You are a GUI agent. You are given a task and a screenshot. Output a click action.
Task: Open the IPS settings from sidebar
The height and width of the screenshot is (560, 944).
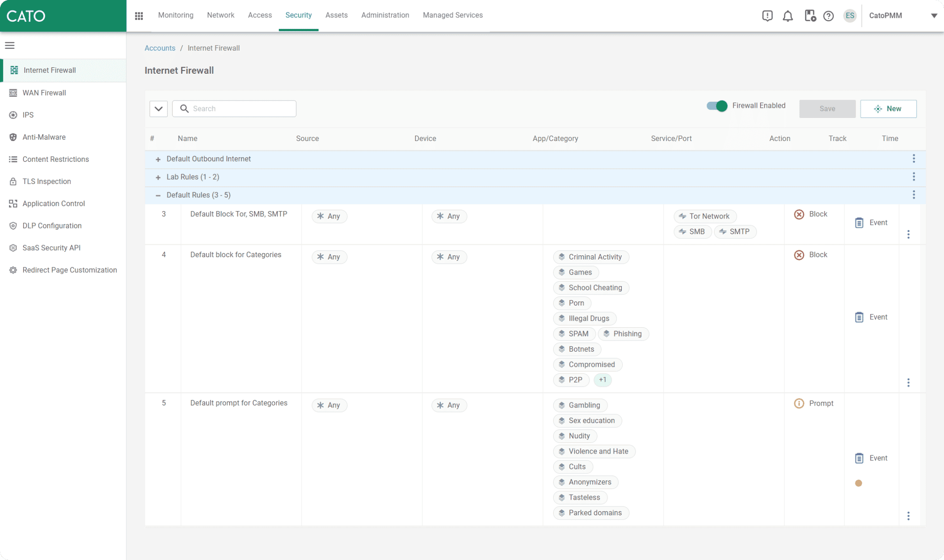27,115
